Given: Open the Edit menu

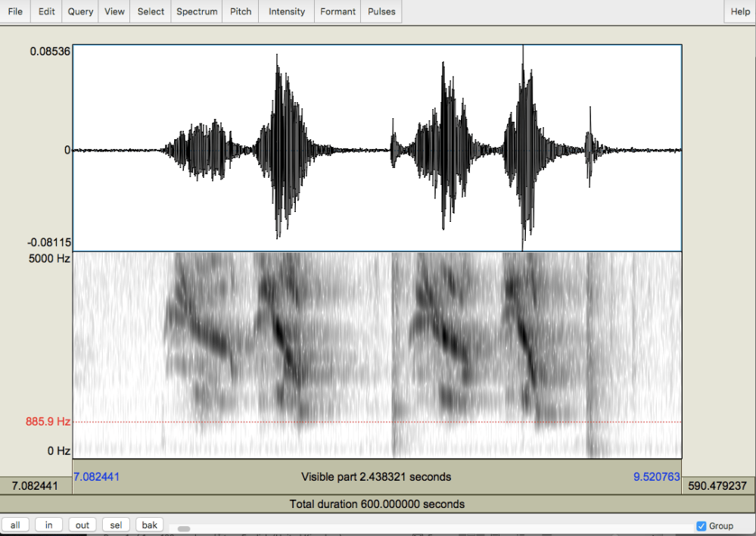Looking at the screenshot, I should pos(47,11).
